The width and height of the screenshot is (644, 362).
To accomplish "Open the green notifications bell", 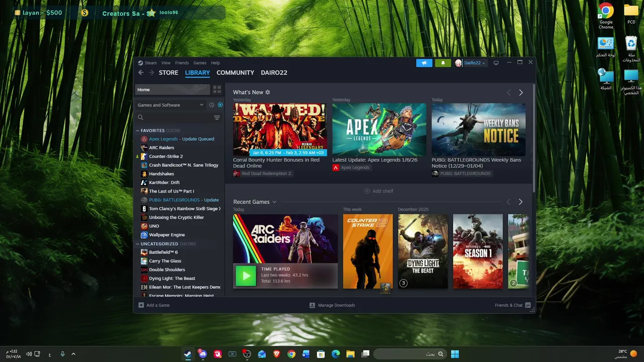I will [443, 63].
